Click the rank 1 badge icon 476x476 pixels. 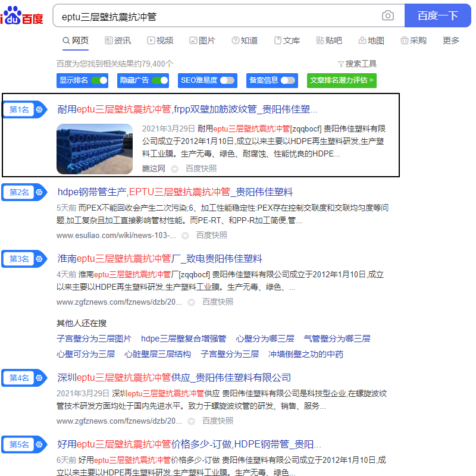(39, 109)
